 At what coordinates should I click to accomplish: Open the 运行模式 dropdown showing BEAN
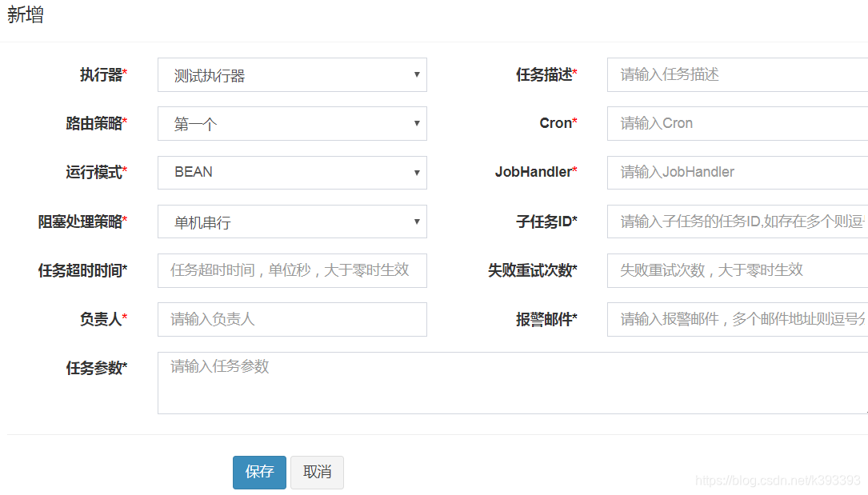click(292, 173)
